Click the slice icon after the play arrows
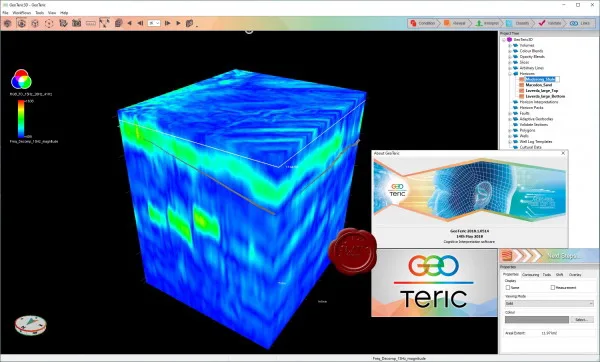This screenshot has height=362, width=600. coord(189,23)
